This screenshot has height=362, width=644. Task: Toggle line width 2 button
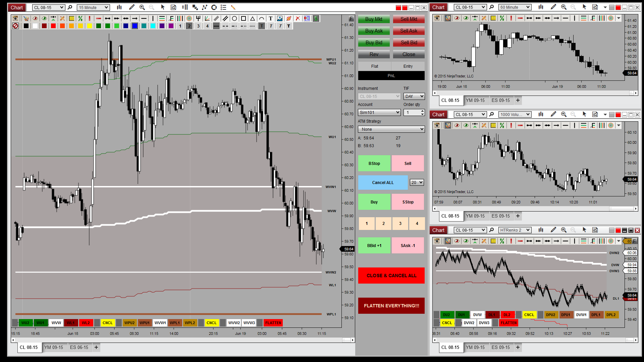pos(189,26)
